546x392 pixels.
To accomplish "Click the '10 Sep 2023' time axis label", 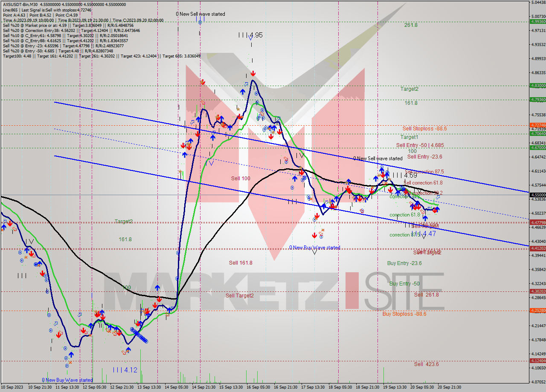I will (12, 387).
